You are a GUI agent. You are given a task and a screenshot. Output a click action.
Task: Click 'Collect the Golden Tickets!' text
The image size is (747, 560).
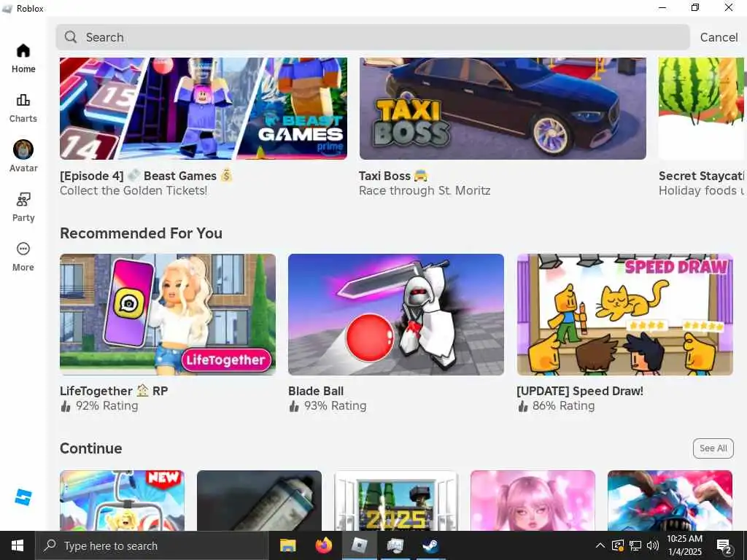pyautogui.click(x=133, y=190)
